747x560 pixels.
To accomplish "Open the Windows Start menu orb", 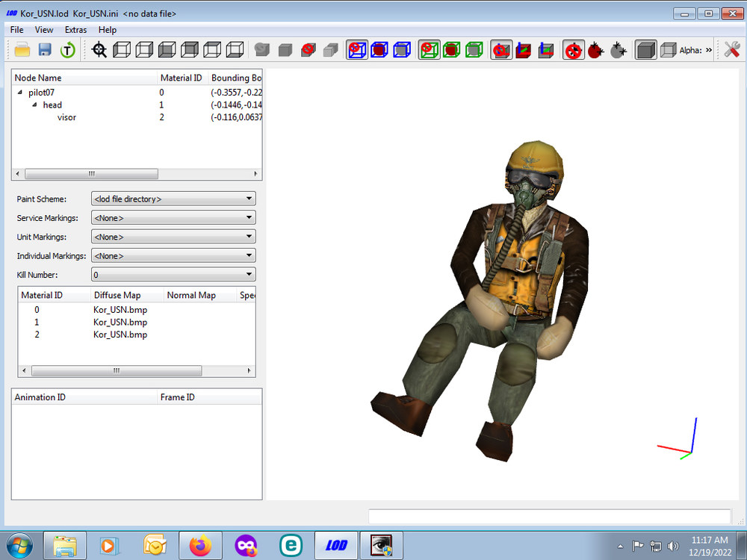I will pyautogui.click(x=19, y=546).
